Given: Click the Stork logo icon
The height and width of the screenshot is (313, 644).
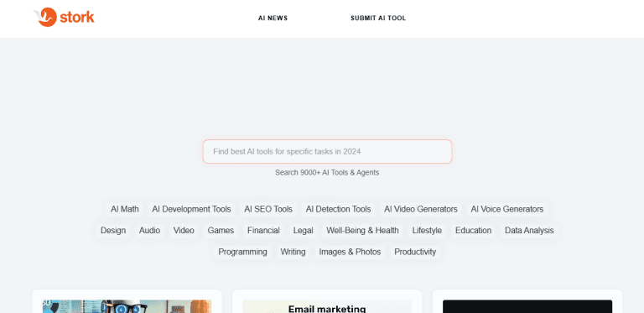Looking at the screenshot, I should [44, 18].
